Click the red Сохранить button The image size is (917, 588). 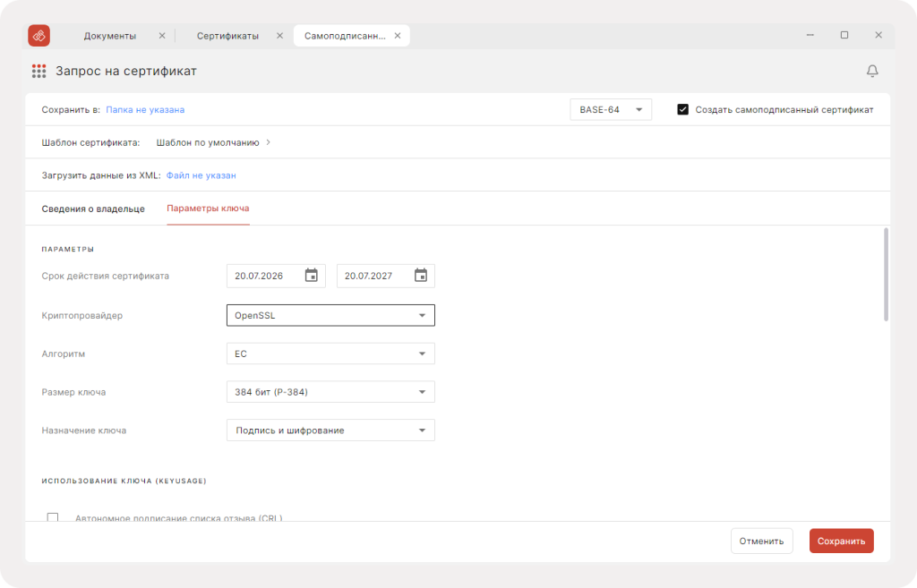841,541
